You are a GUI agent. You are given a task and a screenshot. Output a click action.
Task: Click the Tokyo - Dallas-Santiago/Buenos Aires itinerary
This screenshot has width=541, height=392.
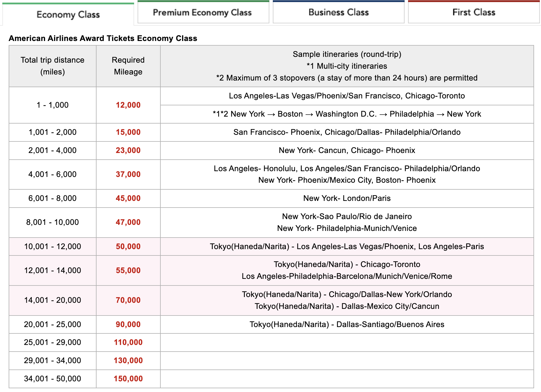347,324
